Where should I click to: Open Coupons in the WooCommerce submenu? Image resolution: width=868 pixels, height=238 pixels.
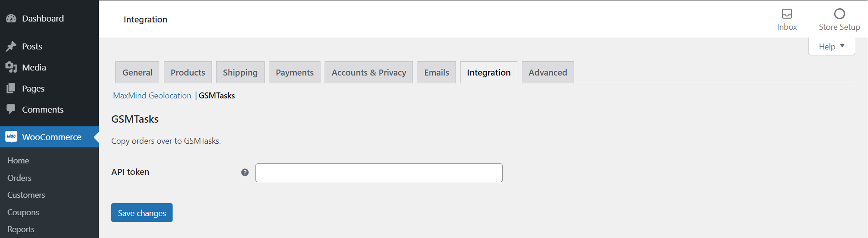[x=23, y=212]
